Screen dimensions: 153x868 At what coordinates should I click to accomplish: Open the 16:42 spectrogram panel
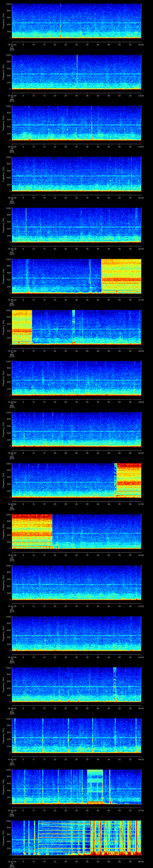point(76,582)
